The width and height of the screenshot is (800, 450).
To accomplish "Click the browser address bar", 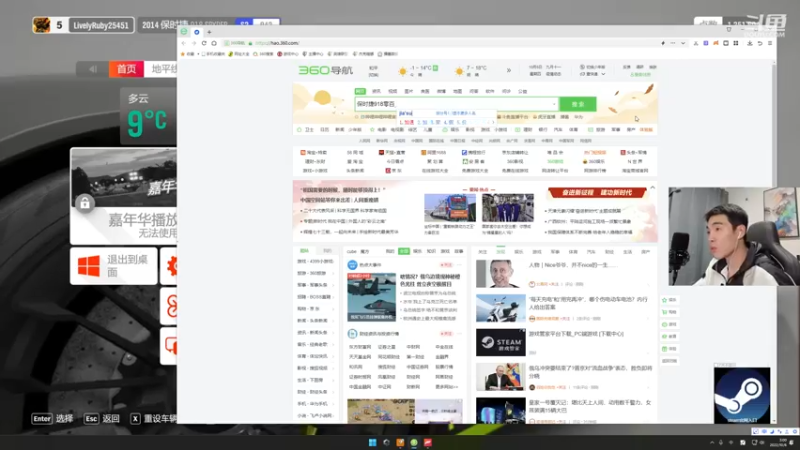I will tap(439, 43).
